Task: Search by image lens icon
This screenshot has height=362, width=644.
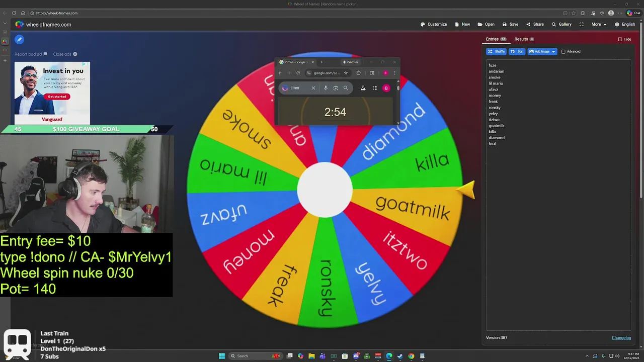Action: click(336, 88)
